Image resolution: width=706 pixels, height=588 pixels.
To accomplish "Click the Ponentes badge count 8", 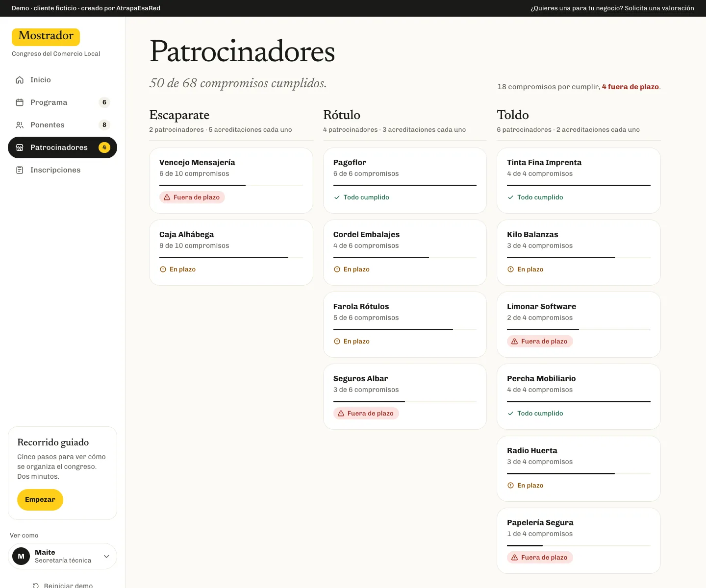I will click(x=104, y=125).
